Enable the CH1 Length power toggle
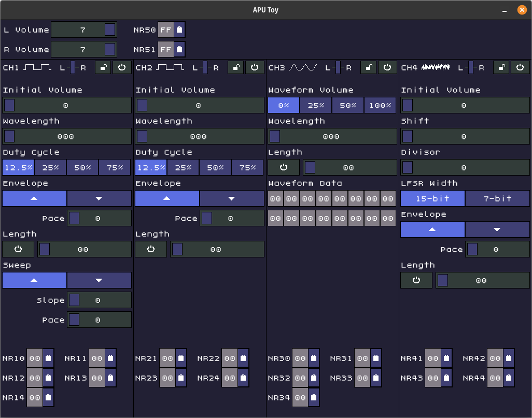Image resolution: width=532 pixels, height=418 pixels. pos(18,249)
